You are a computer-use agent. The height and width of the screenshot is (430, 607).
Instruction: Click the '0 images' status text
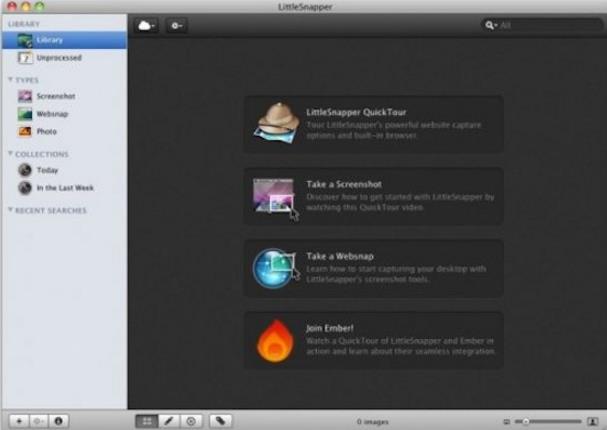coord(372,421)
